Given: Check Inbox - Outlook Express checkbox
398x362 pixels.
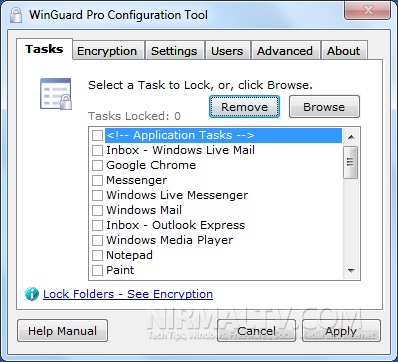Looking at the screenshot, I should pos(97,225).
